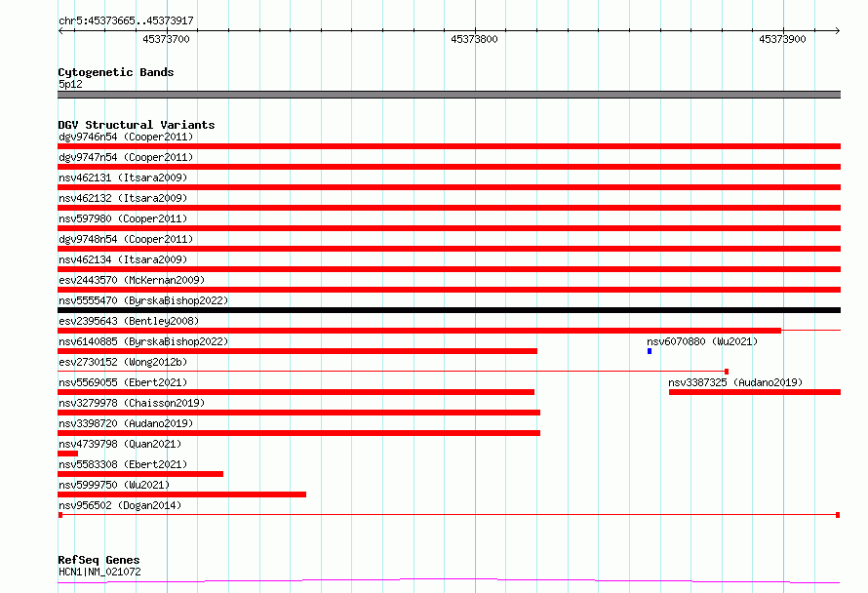This screenshot has width=868, height=593.
Task: Click the Cytogenetic Bands track heading
Action: (x=116, y=72)
